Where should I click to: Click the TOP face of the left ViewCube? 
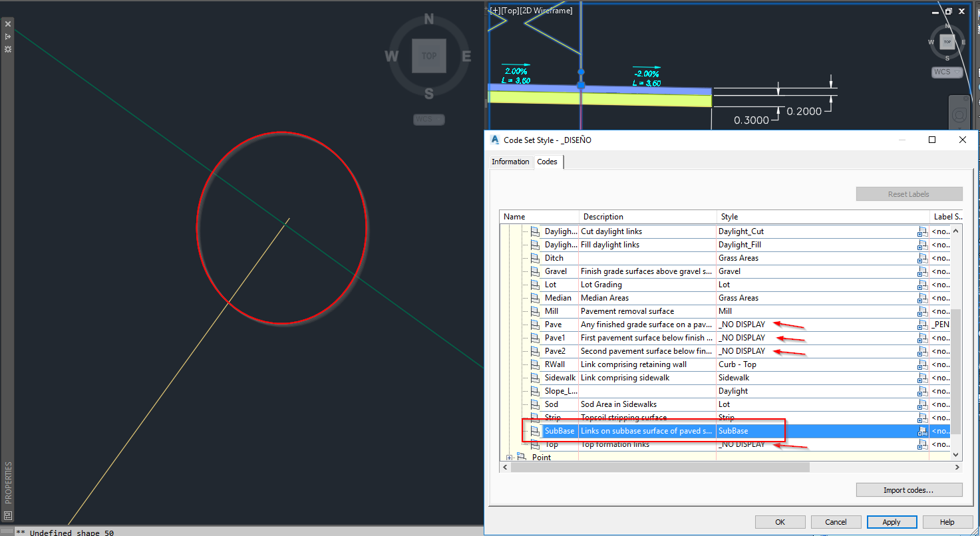[429, 56]
